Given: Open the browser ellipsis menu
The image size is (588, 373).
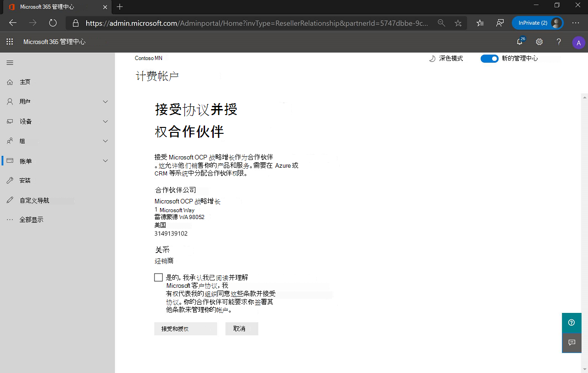Looking at the screenshot, I should click(x=576, y=22).
